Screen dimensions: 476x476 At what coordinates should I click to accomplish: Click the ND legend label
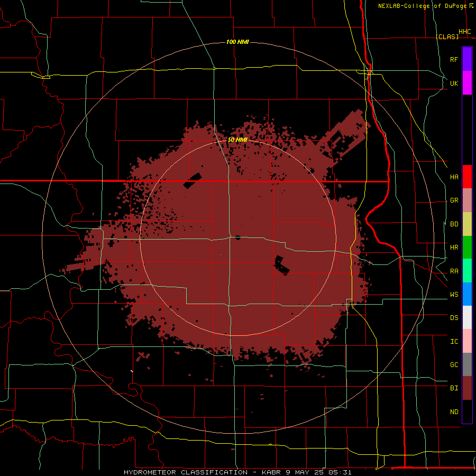click(x=454, y=412)
